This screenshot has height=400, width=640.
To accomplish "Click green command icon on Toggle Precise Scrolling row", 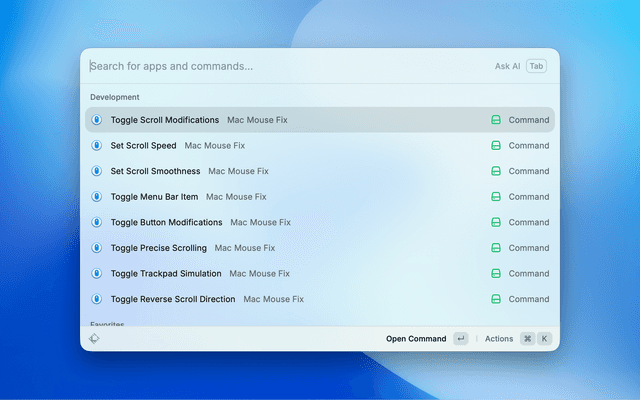I will pyautogui.click(x=495, y=248).
